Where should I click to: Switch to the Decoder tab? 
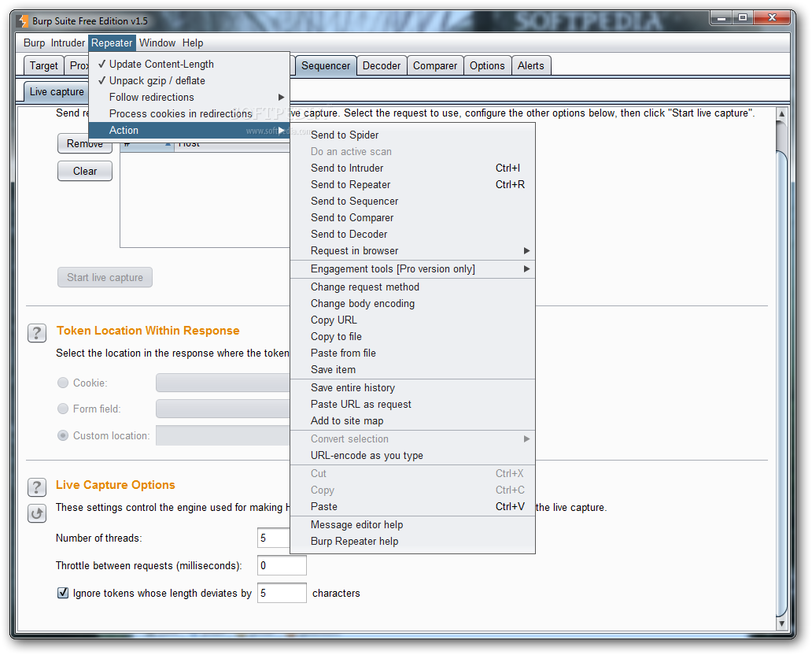[x=382, y=66]
